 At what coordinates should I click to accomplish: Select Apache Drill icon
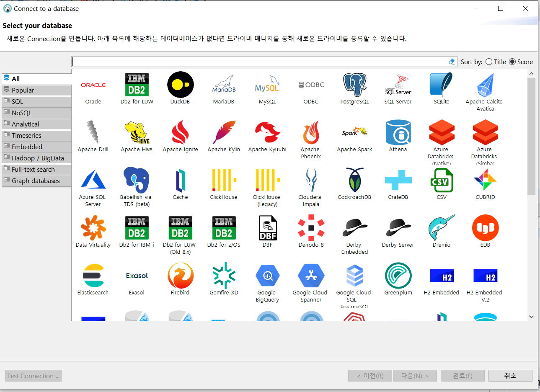tap(93, 132)
